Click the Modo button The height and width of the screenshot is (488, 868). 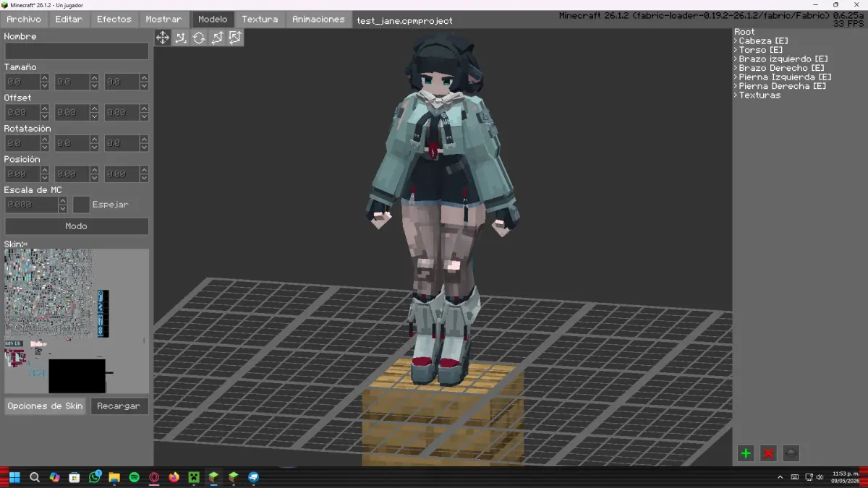(77, 226)
